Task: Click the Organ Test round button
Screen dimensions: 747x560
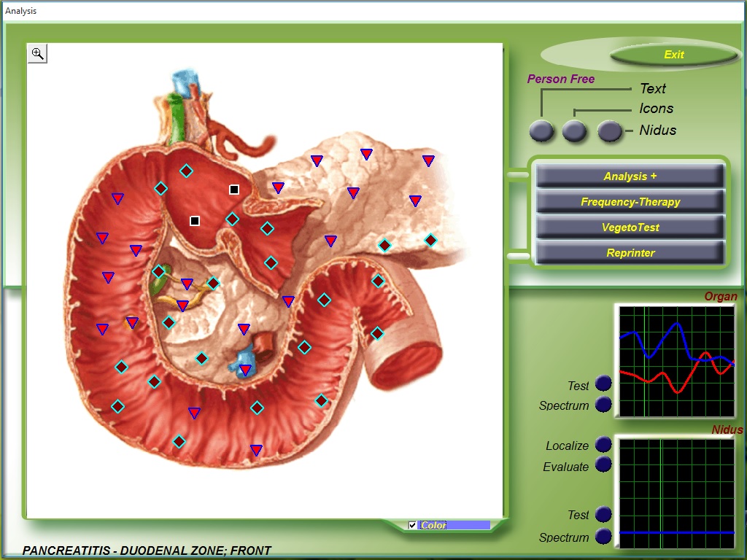Action: click(x=603, y=384)
